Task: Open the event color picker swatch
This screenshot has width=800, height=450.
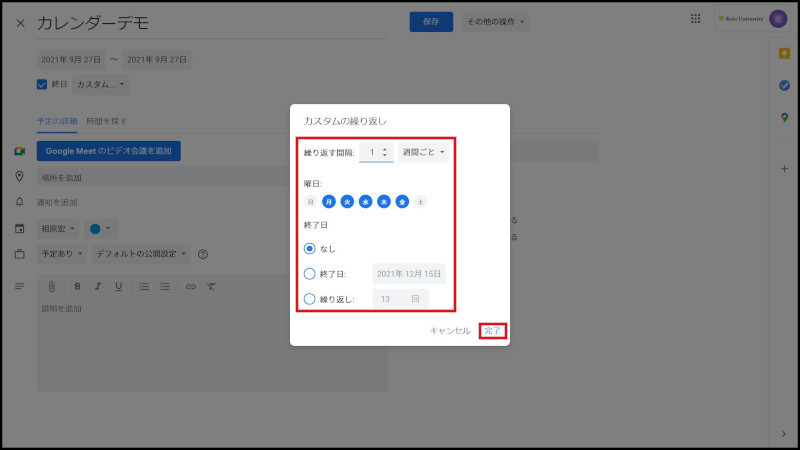Action: coord(101,228)
